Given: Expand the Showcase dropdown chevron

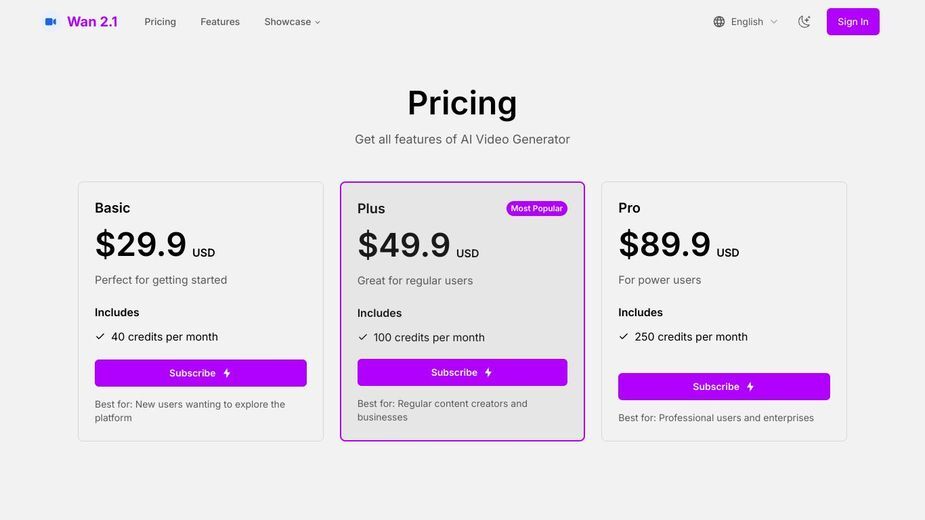Looking at the screenshot, I should (317, 22).
